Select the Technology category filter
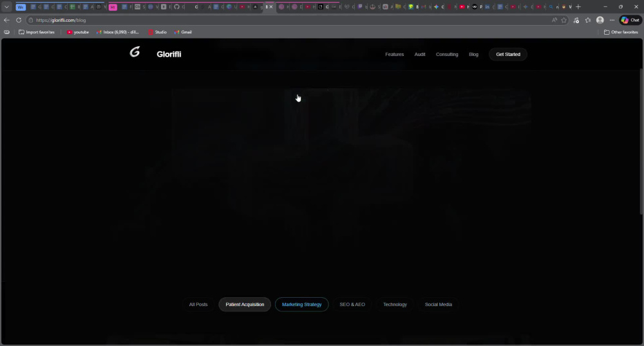This screenshot has height=346, width=644. pos(395,305)
